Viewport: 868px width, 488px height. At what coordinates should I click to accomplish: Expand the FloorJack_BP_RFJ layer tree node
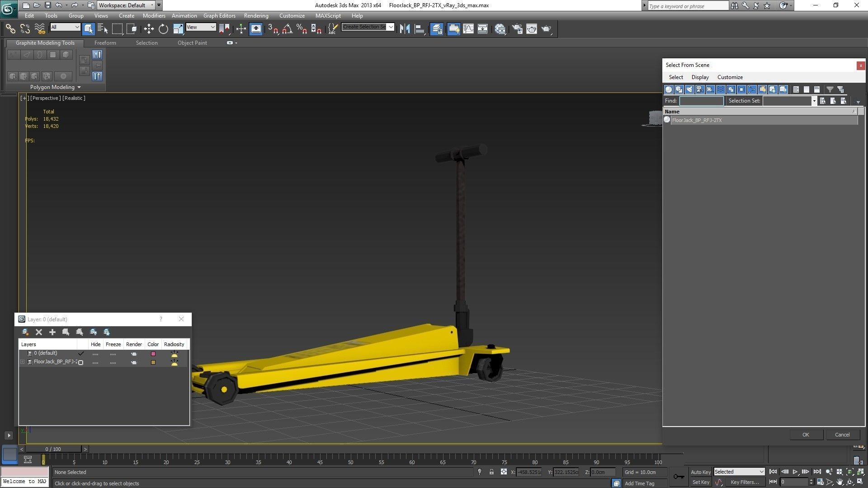22,362
